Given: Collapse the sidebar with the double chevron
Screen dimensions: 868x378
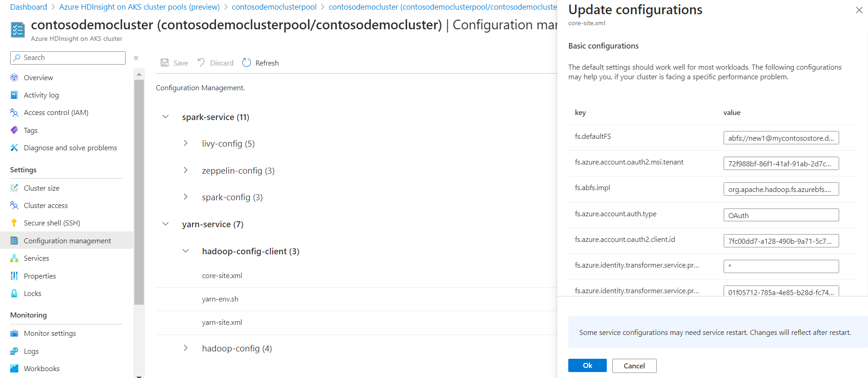Looking at the screenshot, I should [x=136, y=58].
